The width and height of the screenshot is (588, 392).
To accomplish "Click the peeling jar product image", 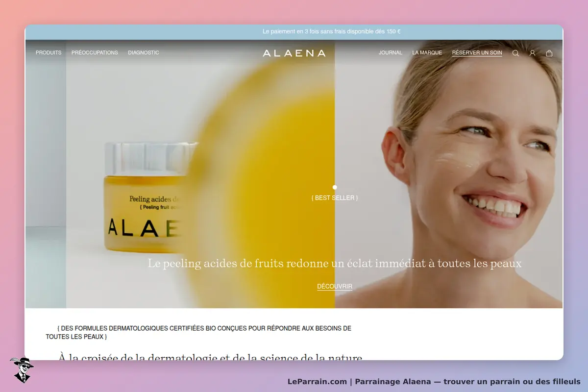I will (152, 197).
